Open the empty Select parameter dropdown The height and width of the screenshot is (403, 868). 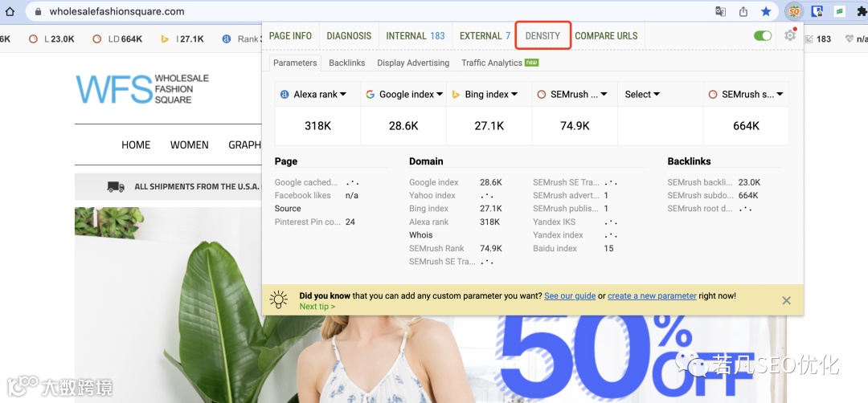(x=661, y=95)
